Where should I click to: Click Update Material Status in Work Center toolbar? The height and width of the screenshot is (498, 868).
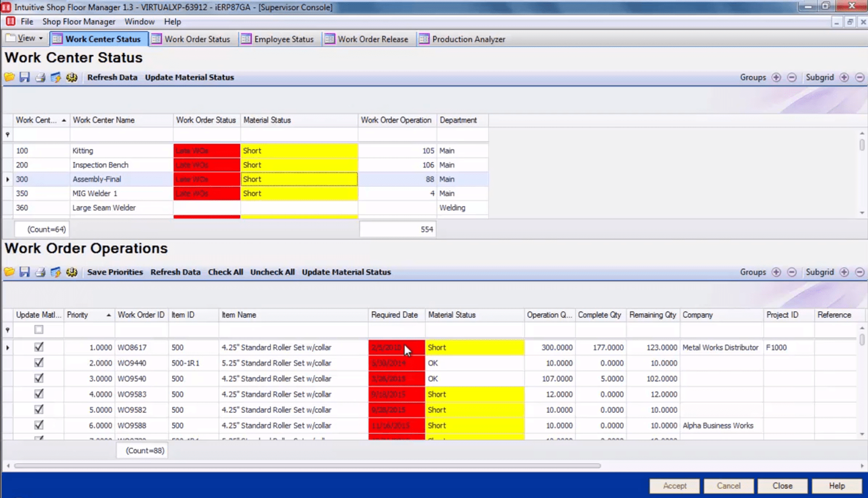pos(189,77)
